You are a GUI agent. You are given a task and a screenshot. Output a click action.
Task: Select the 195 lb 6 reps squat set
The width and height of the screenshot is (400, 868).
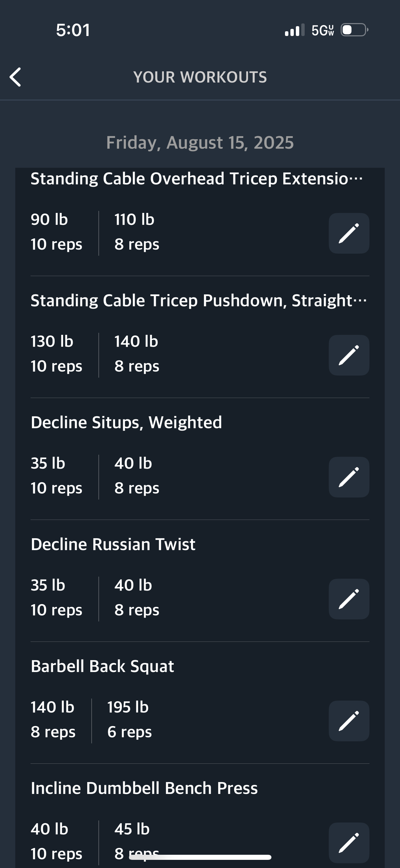(129, 720)
